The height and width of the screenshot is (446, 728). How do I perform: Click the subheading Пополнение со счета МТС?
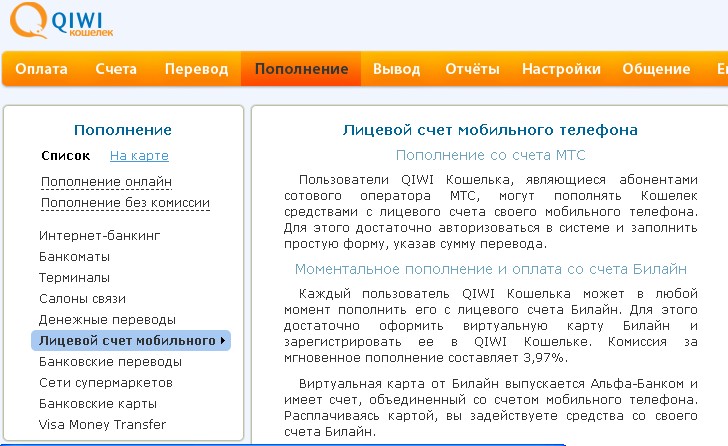(x=490, y=155)
